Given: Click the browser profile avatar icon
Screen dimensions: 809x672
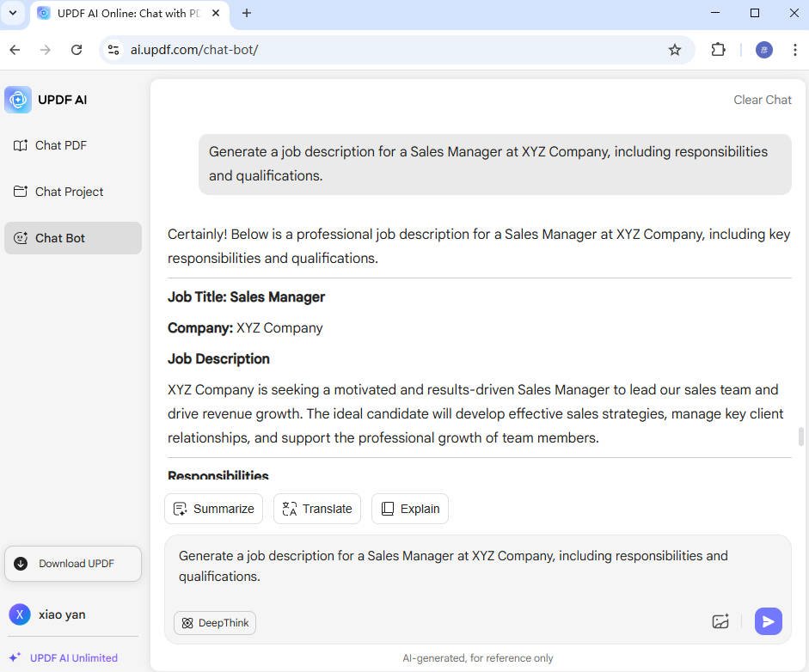Looking at the screenshot, I should tap(763, 49).
